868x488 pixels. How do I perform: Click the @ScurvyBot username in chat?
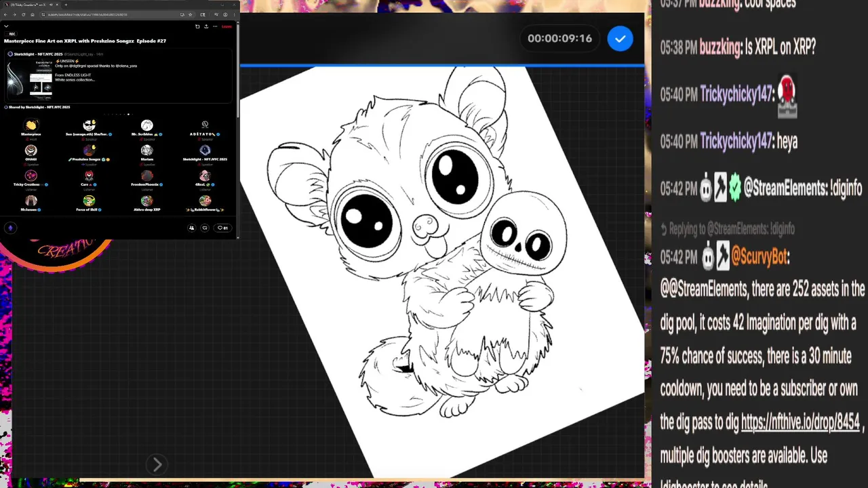click(759, 257)
